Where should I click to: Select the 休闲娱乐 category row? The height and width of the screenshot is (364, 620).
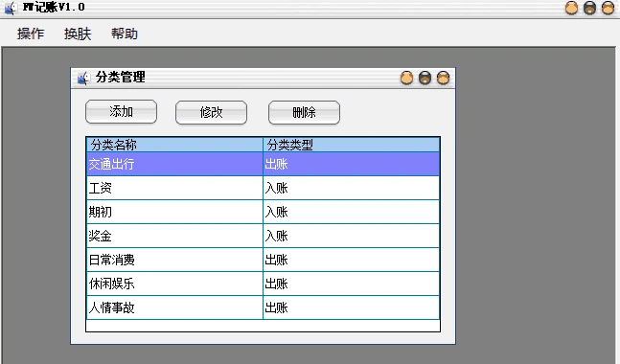tap(263, 284)
